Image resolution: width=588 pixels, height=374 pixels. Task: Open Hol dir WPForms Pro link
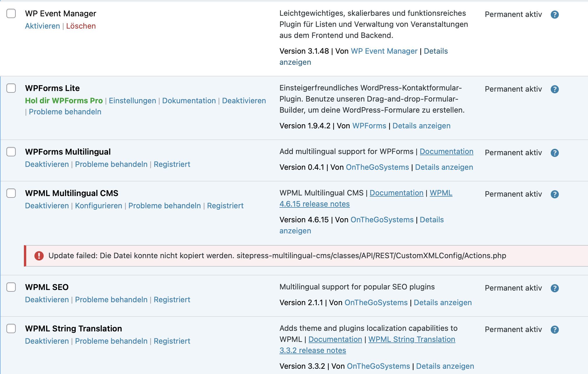(x=64, y=101)
